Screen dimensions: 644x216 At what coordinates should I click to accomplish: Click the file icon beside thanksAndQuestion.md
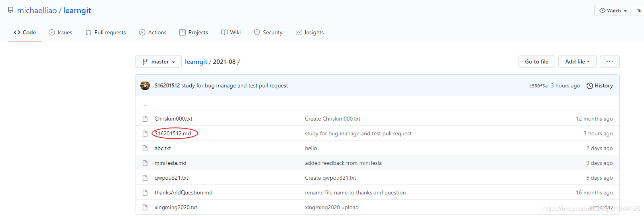(145, 192)
